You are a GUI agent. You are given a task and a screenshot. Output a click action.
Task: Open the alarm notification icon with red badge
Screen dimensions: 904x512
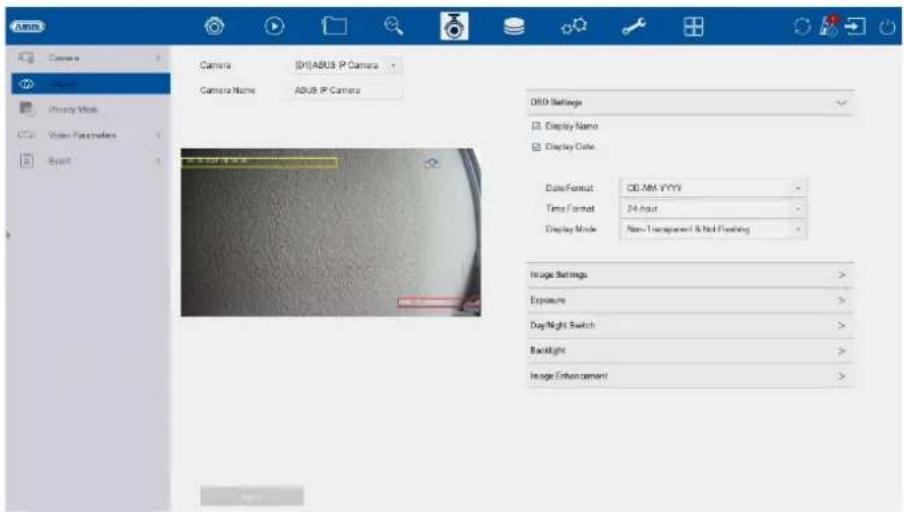coord(829,27)
